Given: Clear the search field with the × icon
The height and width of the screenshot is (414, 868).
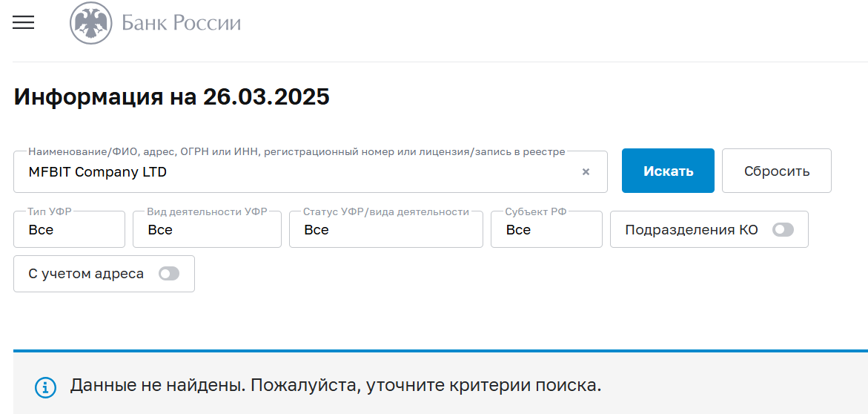Looking at the screenshot, I should click(x=586, y=172).
